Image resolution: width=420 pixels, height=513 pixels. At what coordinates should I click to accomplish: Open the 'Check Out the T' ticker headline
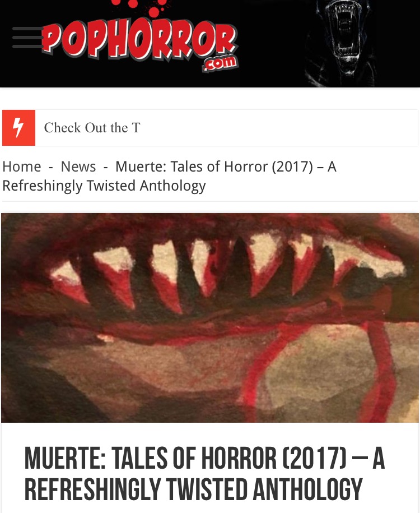(92, 128)
